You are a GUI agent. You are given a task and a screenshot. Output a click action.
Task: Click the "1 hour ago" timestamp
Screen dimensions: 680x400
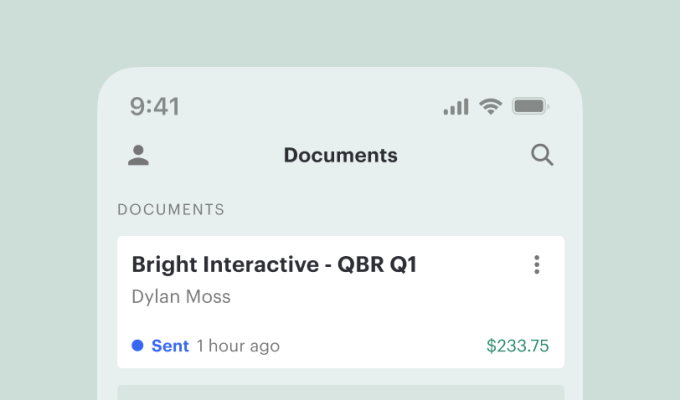[238, 346]
